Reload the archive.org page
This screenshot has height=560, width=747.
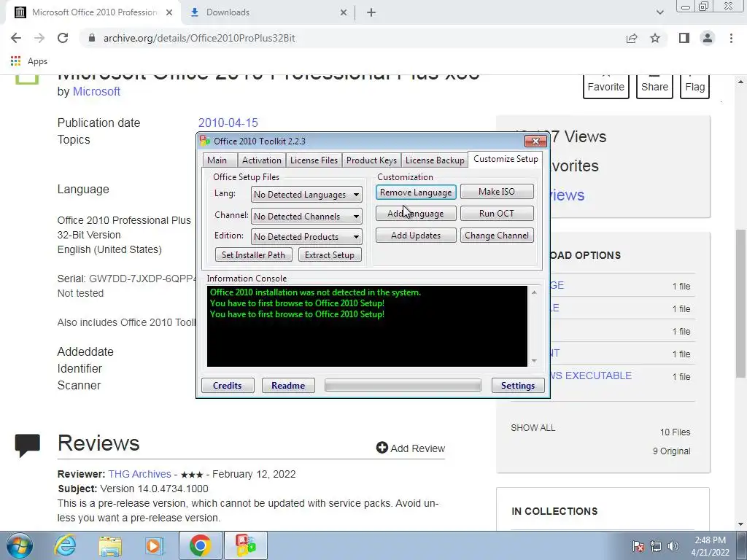(x=63, y=38)
